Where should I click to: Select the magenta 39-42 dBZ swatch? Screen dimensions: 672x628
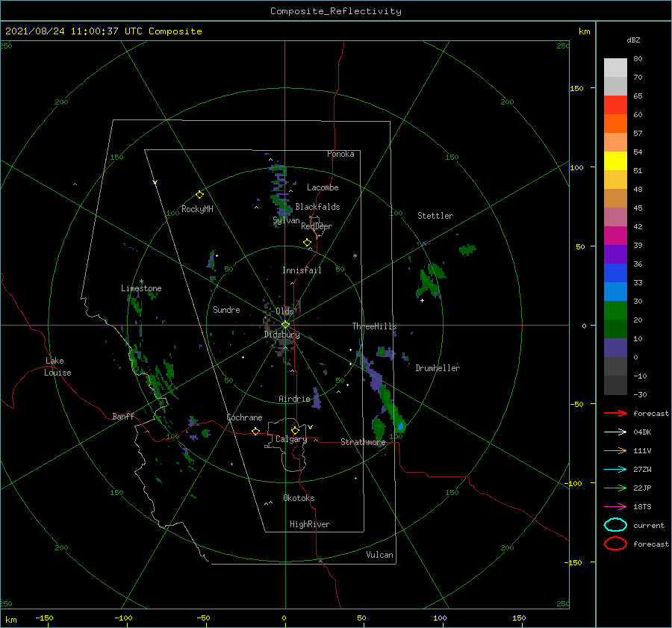[615, 236]
